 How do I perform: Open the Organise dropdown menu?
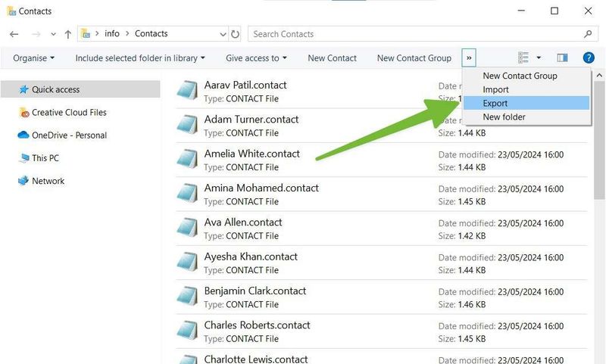(33, 58)
